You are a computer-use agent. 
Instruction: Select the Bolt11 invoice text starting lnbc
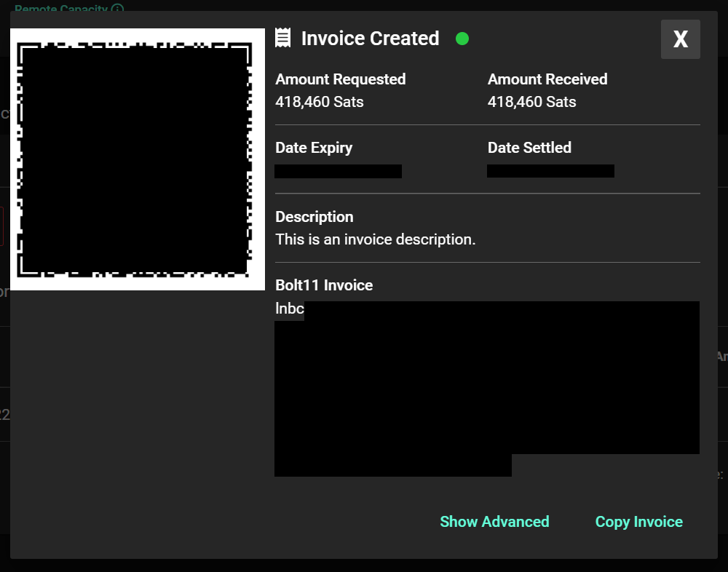[487, 389]
